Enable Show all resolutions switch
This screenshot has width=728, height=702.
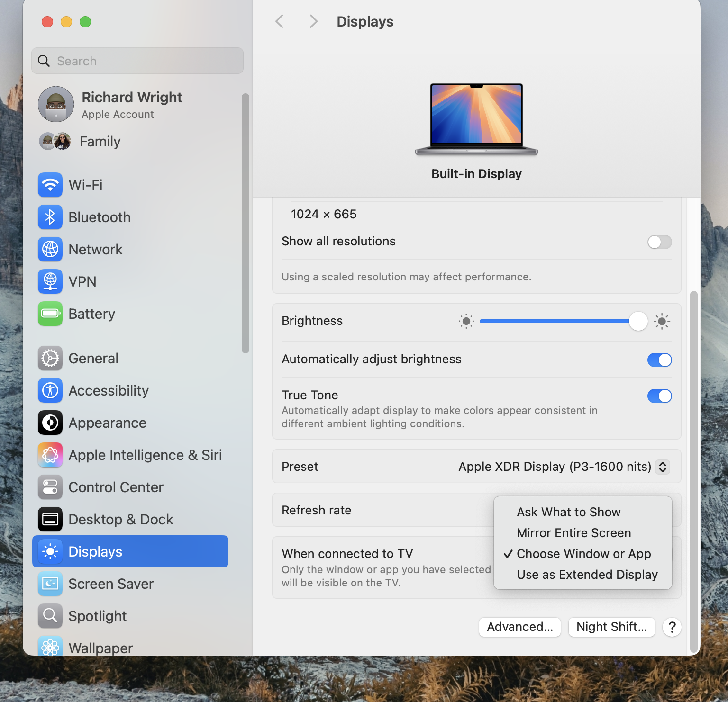(x=660, y=242)
